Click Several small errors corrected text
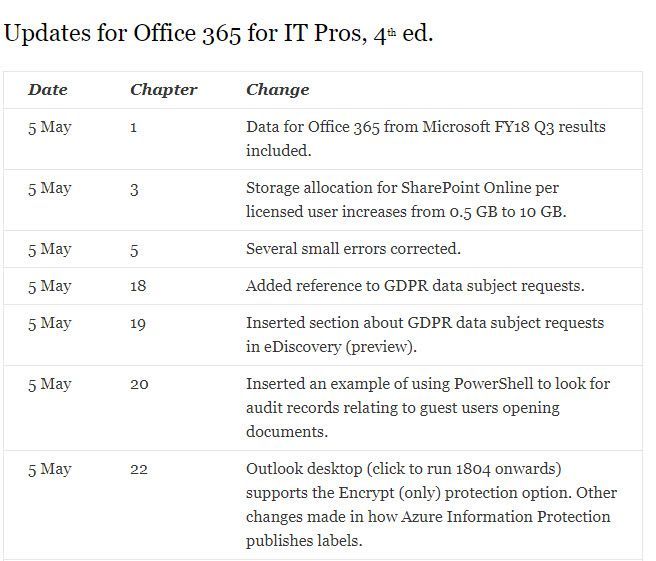656x561 pixels. [x=353, y=249]
